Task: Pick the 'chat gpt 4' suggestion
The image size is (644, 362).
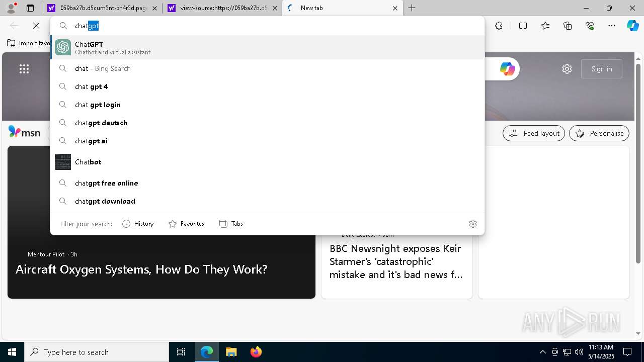Action: pos(267,86)
